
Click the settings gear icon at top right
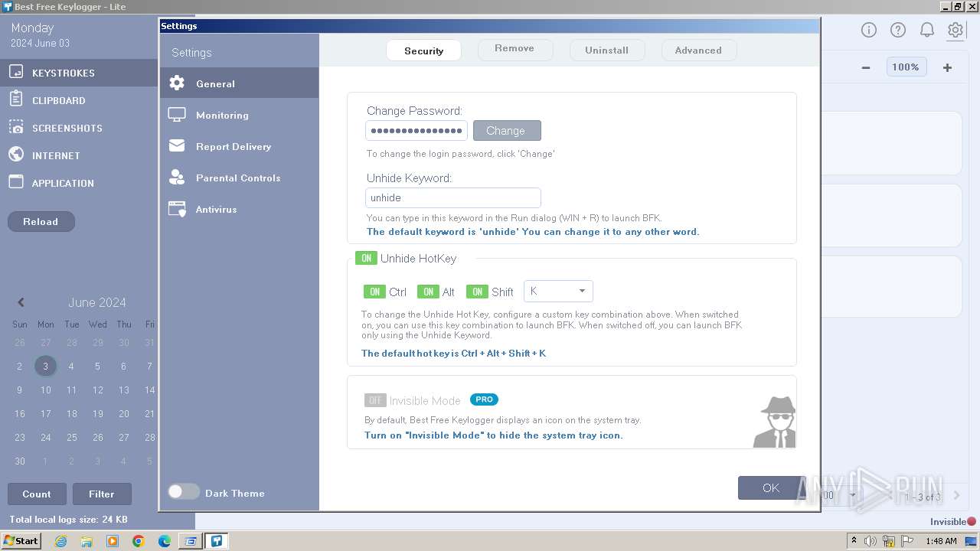click(955, 30)
